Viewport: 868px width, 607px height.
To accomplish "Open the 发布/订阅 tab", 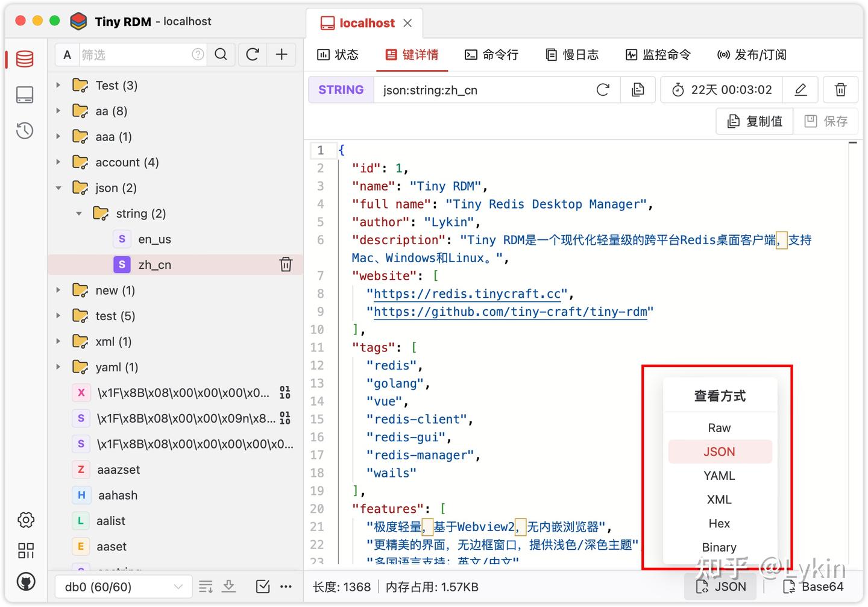I will tap(752, 55).
